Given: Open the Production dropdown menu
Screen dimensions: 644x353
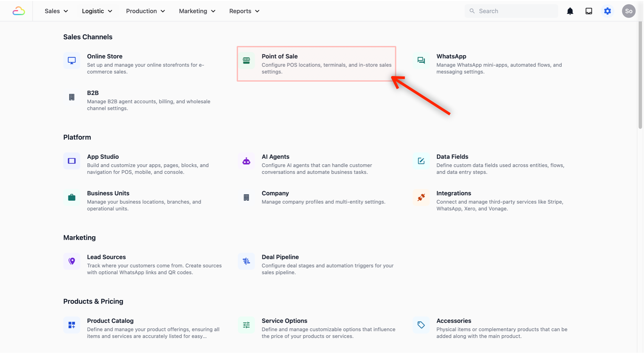Looking at the screenshot, I should coord(145,11).
